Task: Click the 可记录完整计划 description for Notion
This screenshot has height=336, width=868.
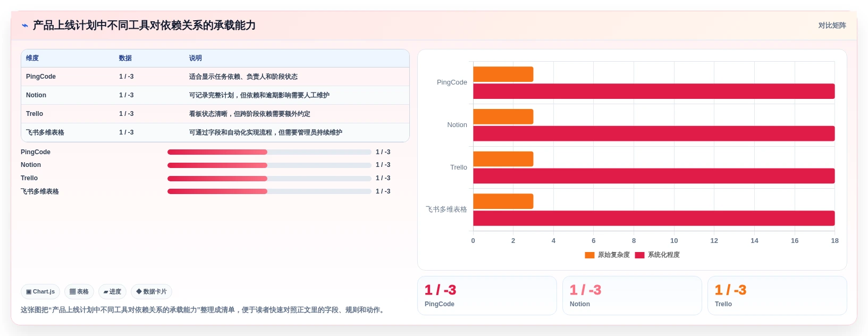Action: (x=259, y=95)
